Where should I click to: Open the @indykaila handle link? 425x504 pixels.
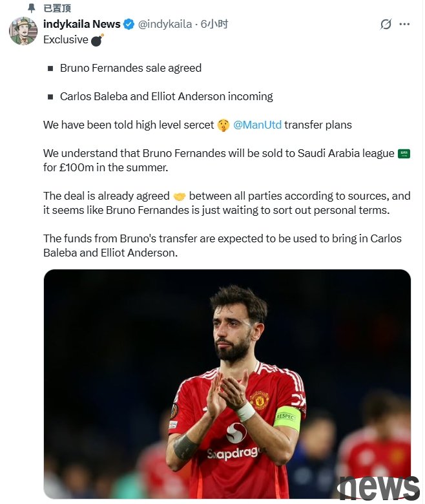pyautogui.click(x=165, y=24)
